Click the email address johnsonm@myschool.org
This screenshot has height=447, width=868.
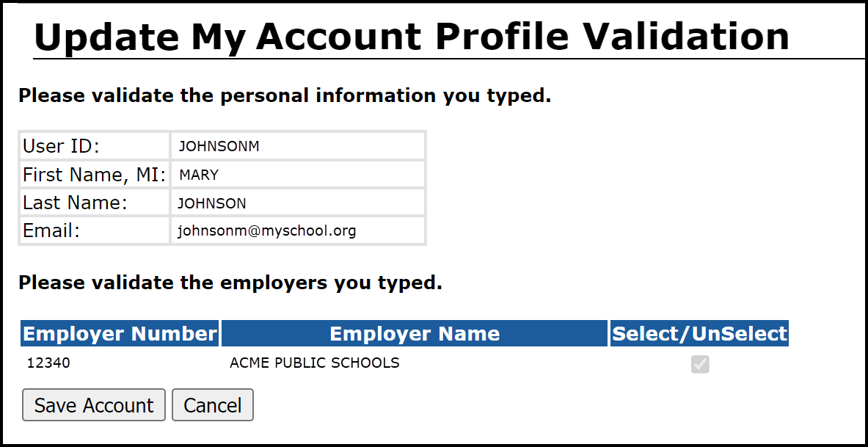267,231
